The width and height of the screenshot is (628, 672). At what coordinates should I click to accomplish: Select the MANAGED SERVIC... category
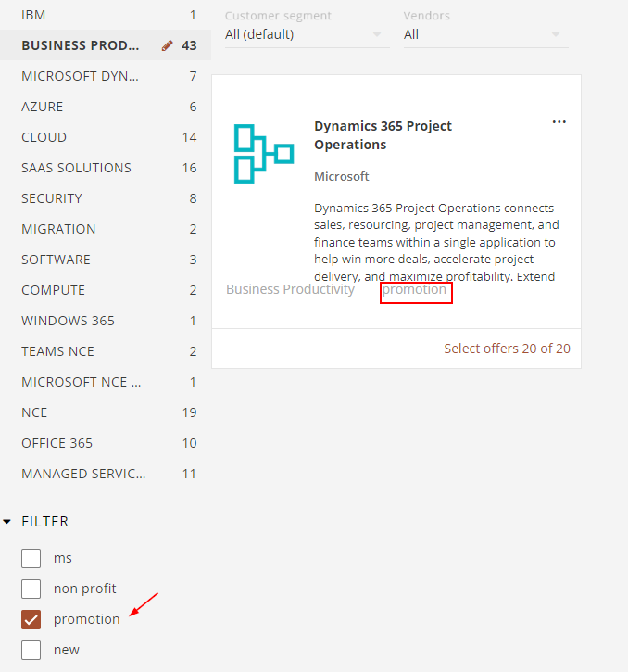coord(106,474)
